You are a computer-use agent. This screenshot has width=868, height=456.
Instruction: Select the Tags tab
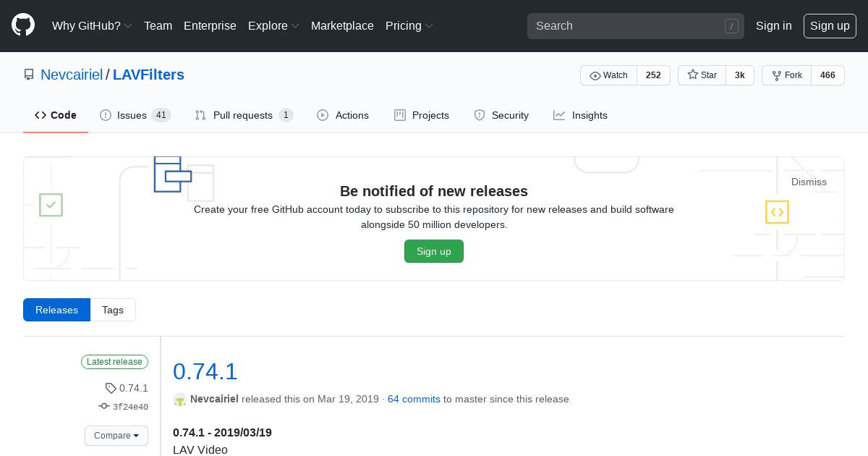113,310
